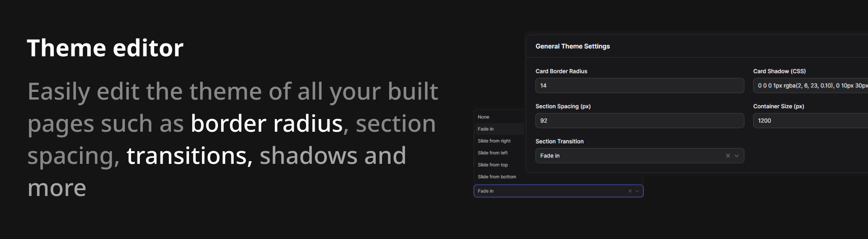Pick Slide from bottom transition
The image size is (868, 239).
tap(496, 177)
